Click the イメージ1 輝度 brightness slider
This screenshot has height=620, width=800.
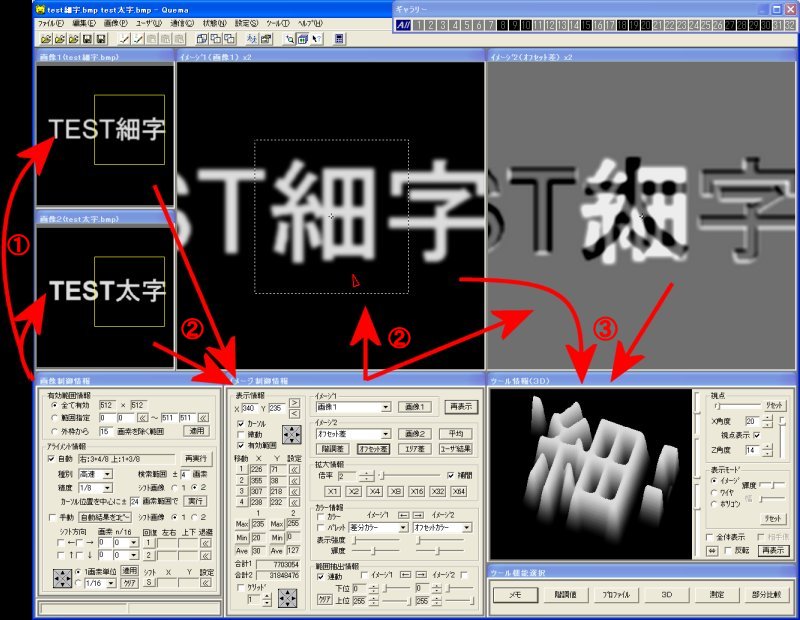(376, 551)
